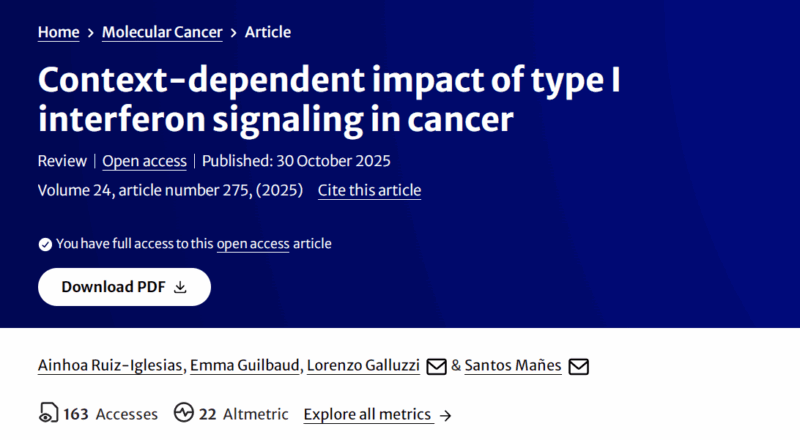Viewport: 800px width, 440px height.
Task: Click the download arrow icon on PDF button
Action: coord(180,287)
